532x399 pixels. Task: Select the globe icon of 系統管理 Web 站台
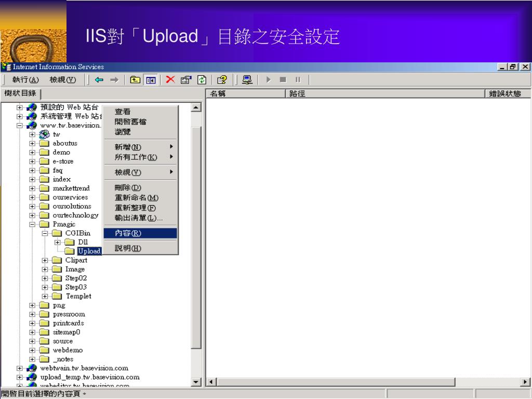[32, 116]
